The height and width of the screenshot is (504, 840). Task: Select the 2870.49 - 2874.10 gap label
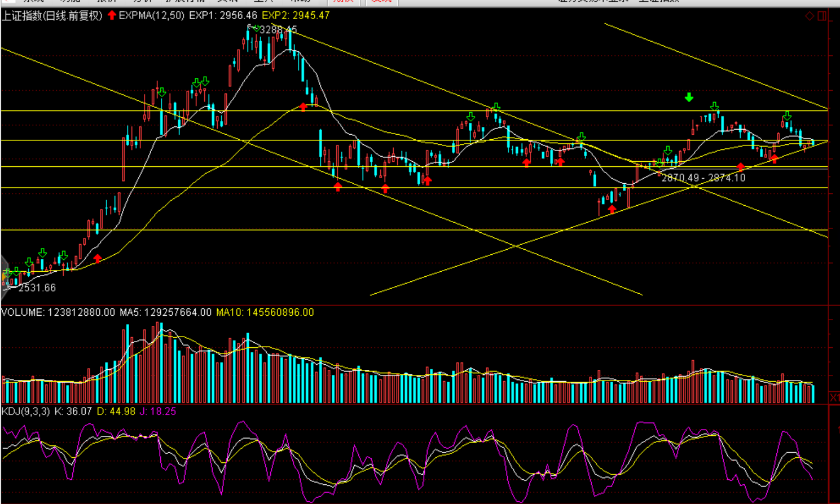click(x=703, y=178)
